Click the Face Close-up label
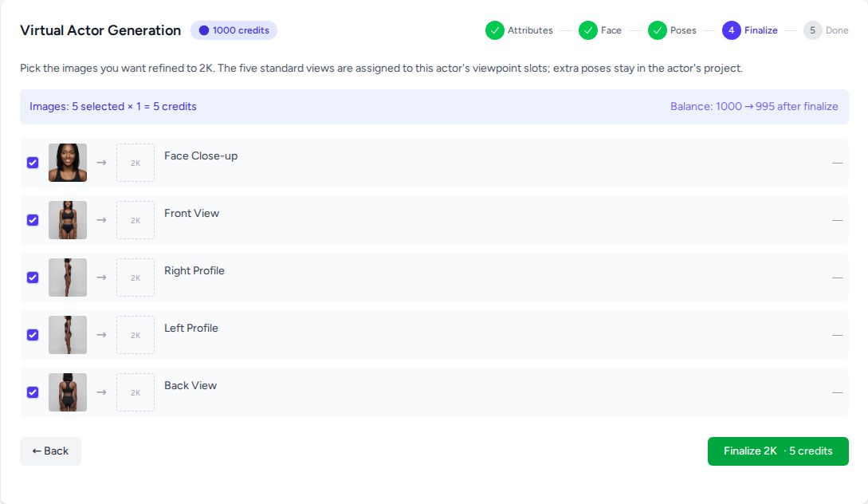 201,156
